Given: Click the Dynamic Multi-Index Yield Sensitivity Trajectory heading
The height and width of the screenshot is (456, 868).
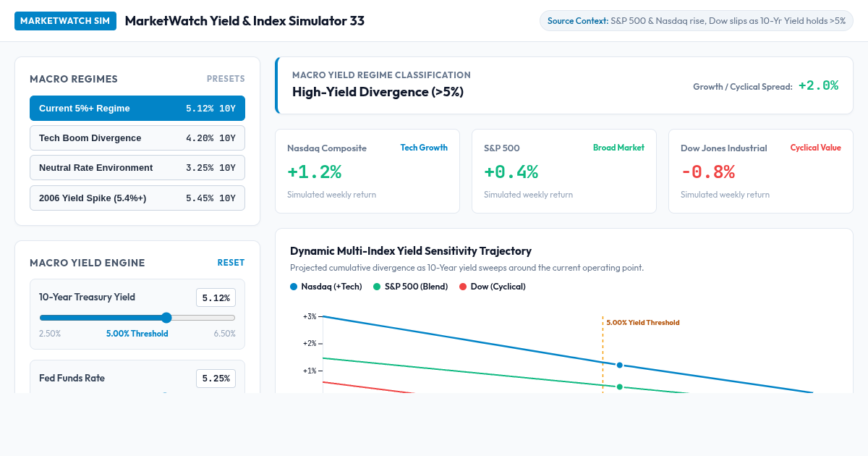Looking at the screenshot, I should pos(411,251).
